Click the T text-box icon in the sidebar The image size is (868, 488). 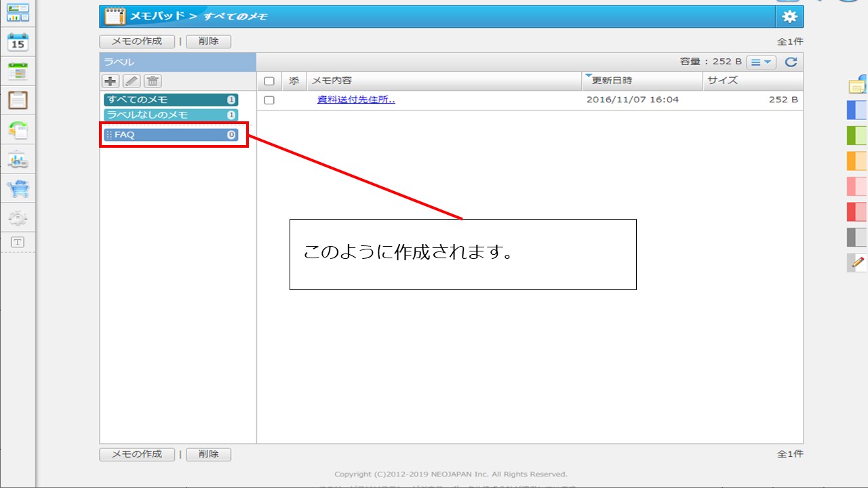(x=18, y=242)
